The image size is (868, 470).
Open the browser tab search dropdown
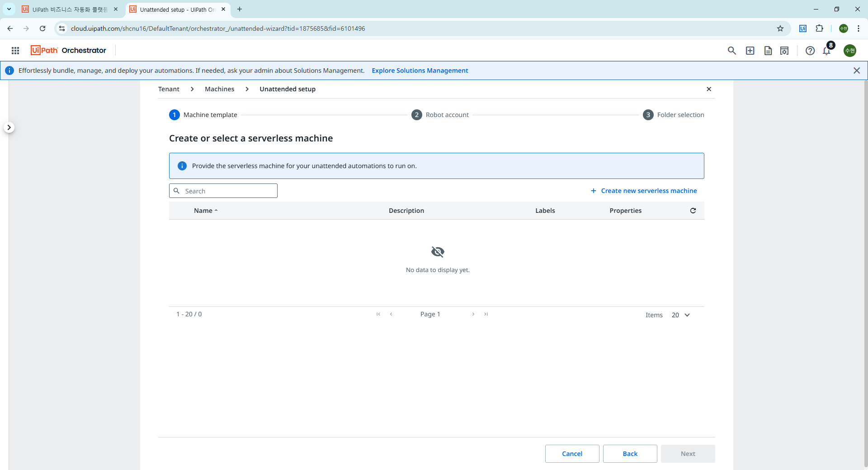pyautogui.click(x=9, y=9)
